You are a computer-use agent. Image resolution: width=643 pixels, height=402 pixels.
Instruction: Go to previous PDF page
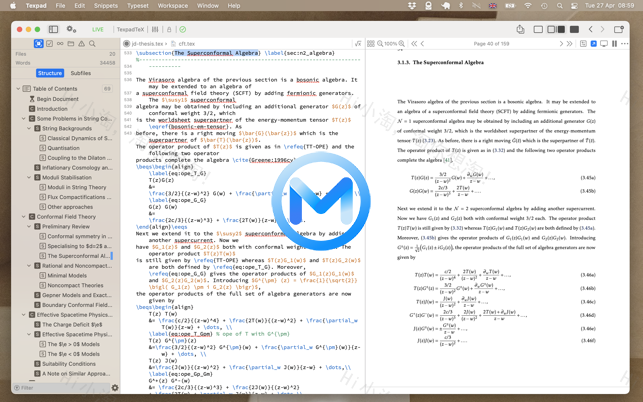pyautogui.click(x=422, y=43)
